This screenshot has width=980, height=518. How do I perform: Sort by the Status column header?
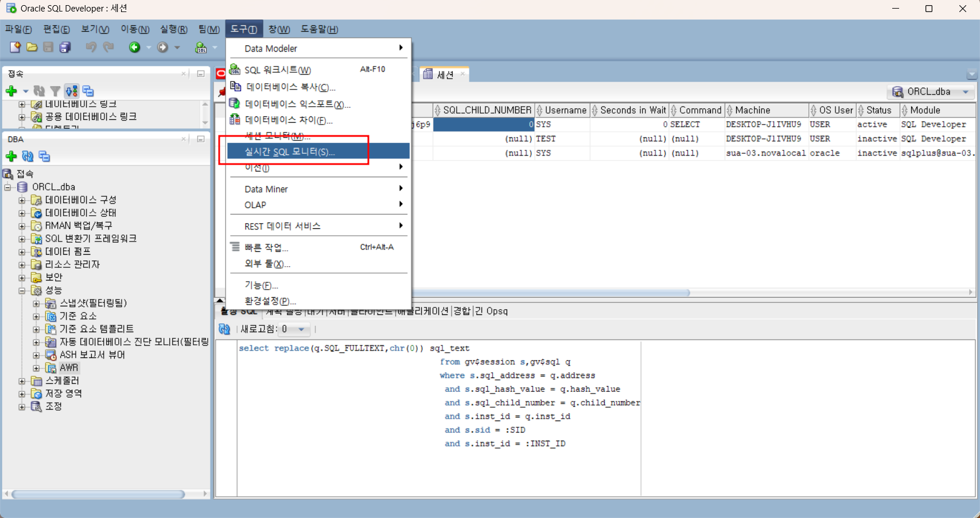(878, 110)
